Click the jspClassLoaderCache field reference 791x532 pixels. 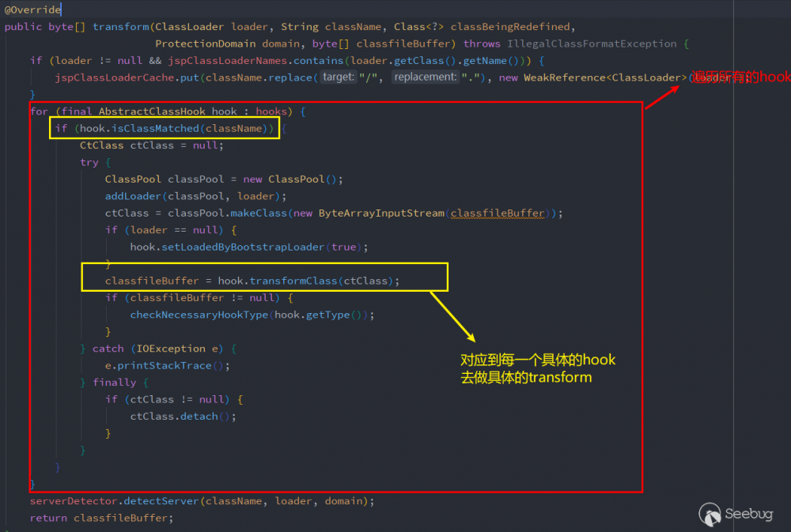pos(115,77)
